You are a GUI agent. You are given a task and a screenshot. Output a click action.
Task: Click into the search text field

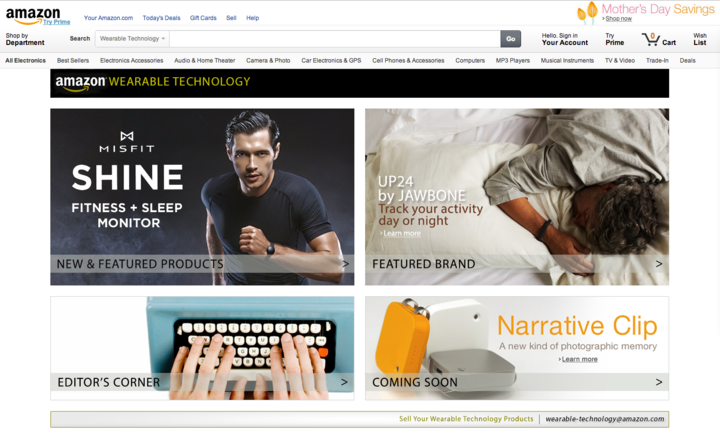[334, 39]
